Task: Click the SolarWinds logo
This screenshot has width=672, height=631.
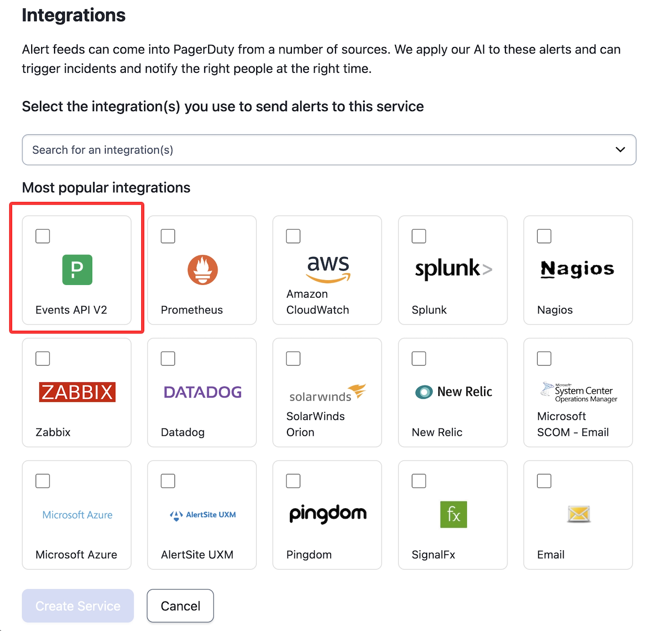Action: (328, 393)
